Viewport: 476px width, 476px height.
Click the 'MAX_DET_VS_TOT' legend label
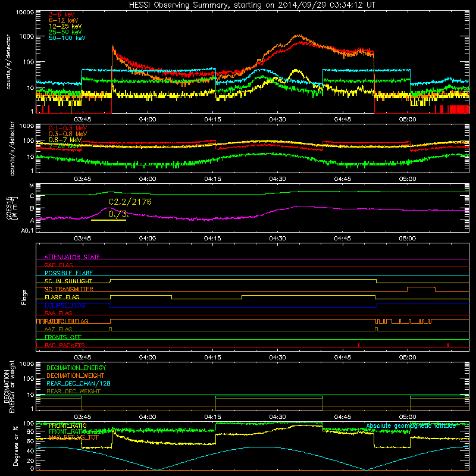click(74, 437)
